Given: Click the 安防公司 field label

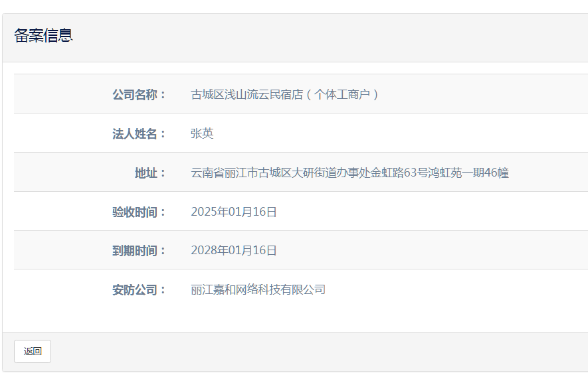Looking at the screenshot, I should click(x=139, y=289).
